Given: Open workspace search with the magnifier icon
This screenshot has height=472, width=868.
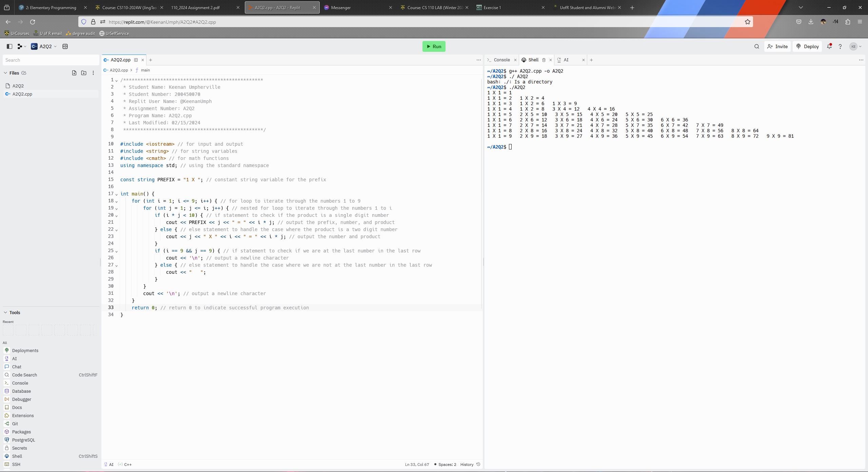Looking at the screenshot, I should (x=756, y=46).
